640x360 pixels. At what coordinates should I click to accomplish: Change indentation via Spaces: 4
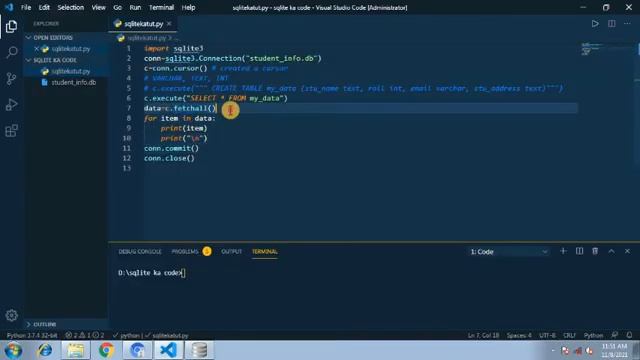[x=519, y=335]
